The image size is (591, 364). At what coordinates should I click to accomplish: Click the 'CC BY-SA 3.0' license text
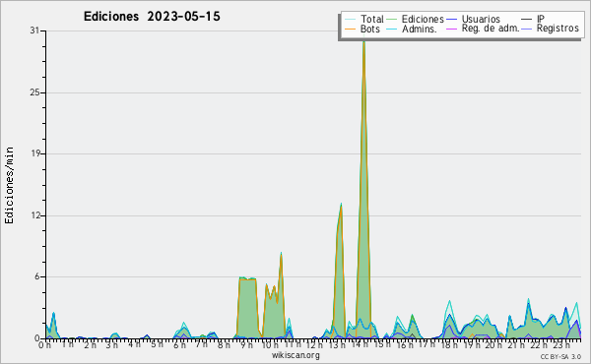pos(560,356)
